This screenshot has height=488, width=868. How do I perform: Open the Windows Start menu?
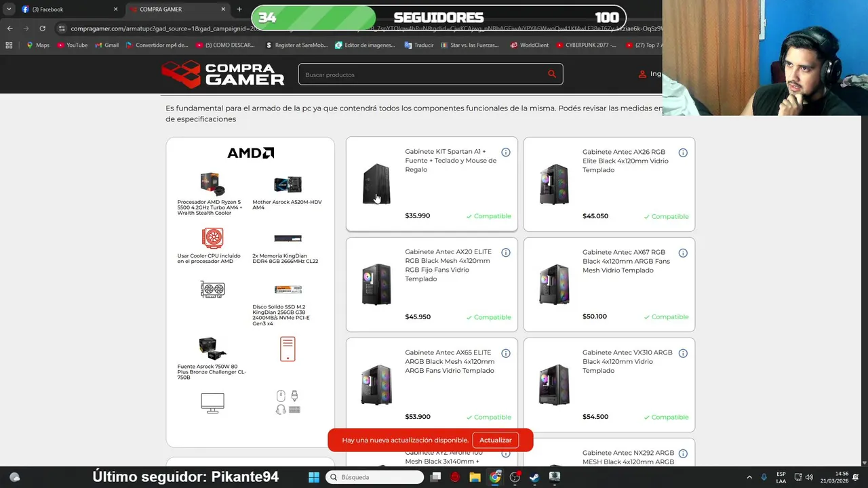pos(314,477)
